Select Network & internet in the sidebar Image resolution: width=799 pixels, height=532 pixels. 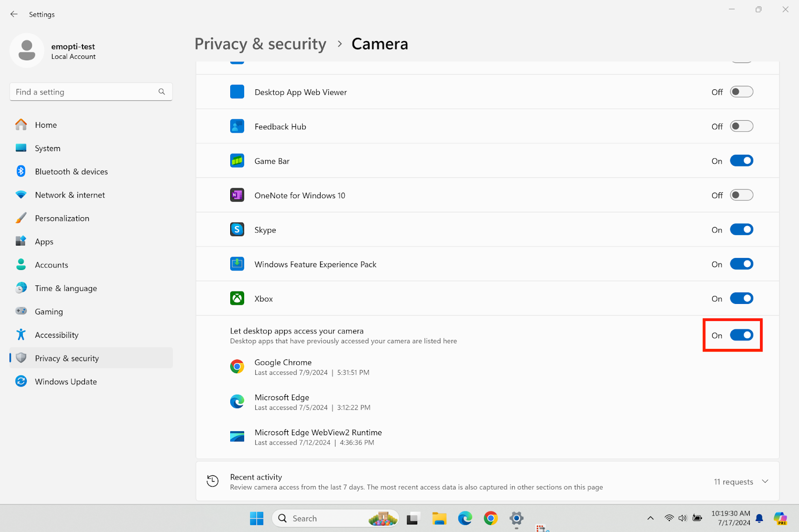click(91, 195)
